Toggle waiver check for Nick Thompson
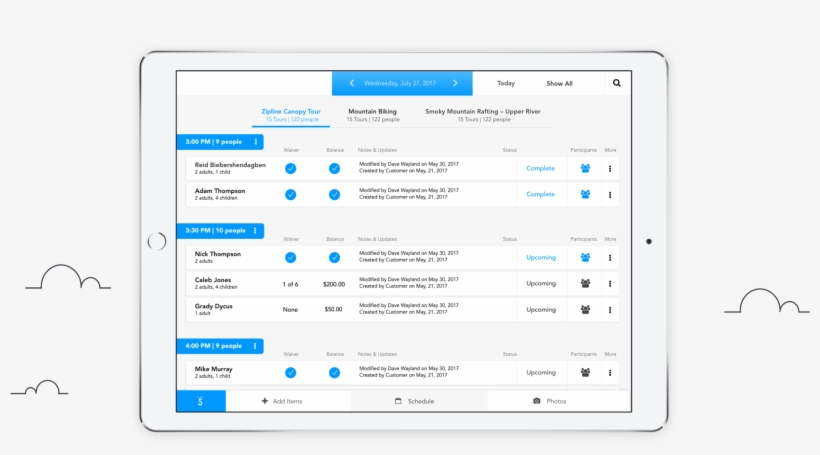This screenshot has width=820, height=455. click(291, 257)
